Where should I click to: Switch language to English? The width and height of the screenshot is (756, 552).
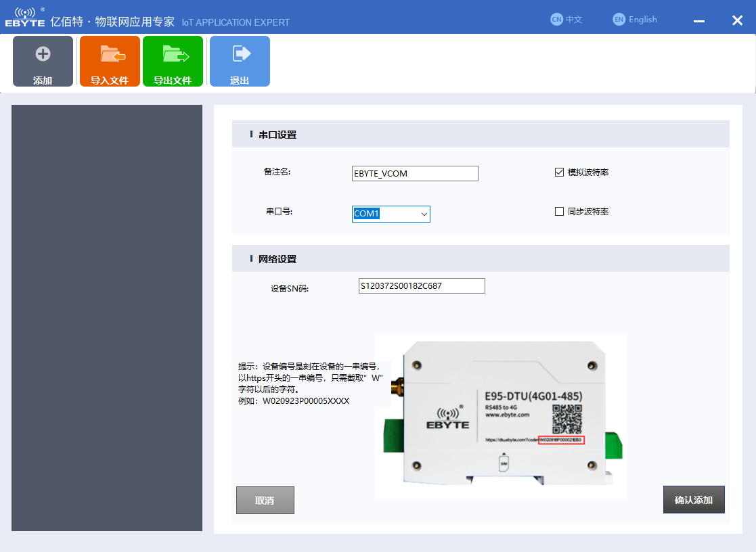[635, 20]
